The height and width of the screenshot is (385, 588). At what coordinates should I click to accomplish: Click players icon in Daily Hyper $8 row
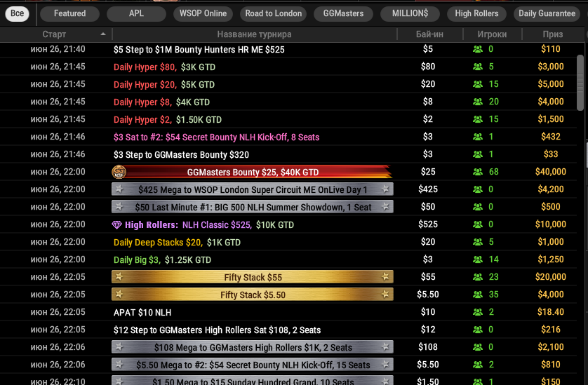[x=477, y=102]
